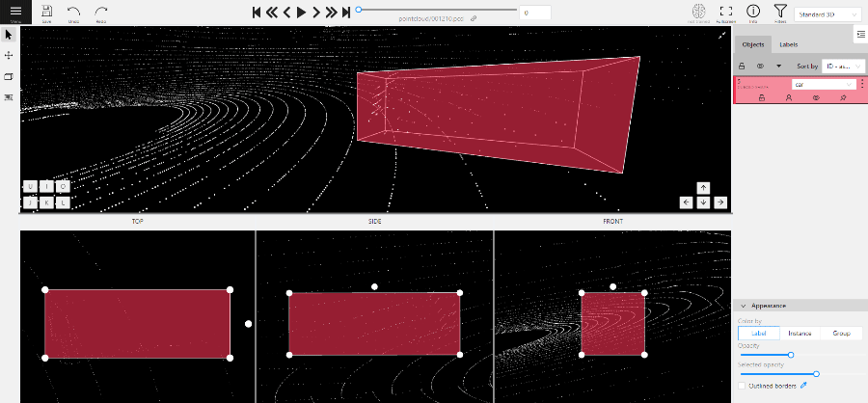Open the Standard 3D workspace dropdown
Image resolution: width=868 pixels, height=403 pixels.
[x=828, y=15]
